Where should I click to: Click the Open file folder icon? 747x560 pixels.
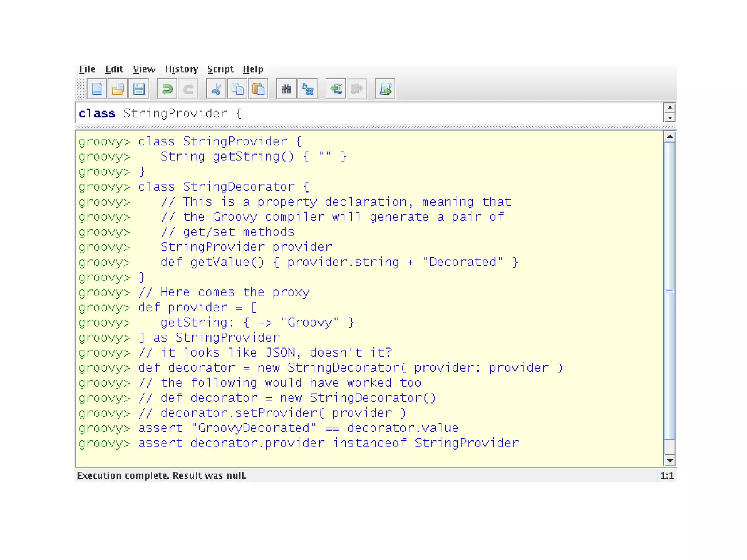pyautogui.click(x=117, y=89)
